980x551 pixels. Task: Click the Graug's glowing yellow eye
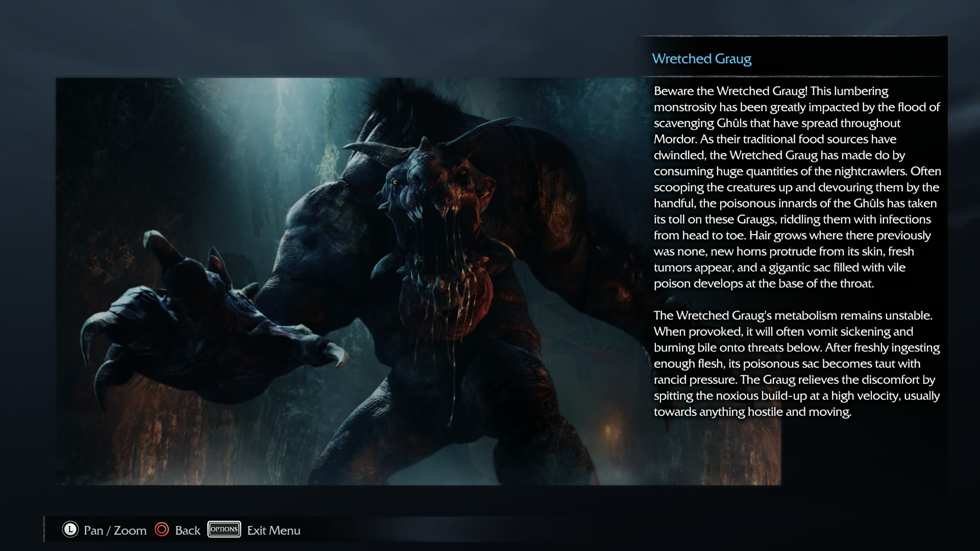[x=395, y=182]
